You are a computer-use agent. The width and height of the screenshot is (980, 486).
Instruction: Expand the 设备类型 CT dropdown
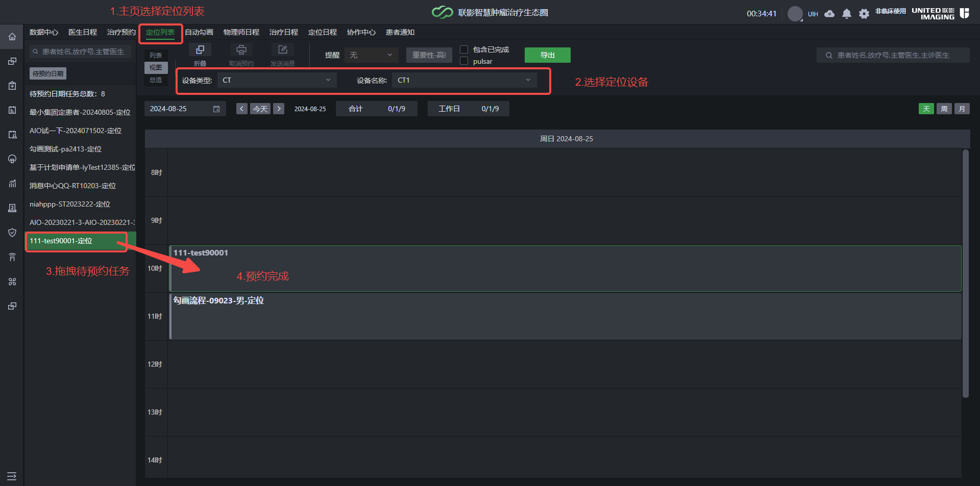click(277, 80)
